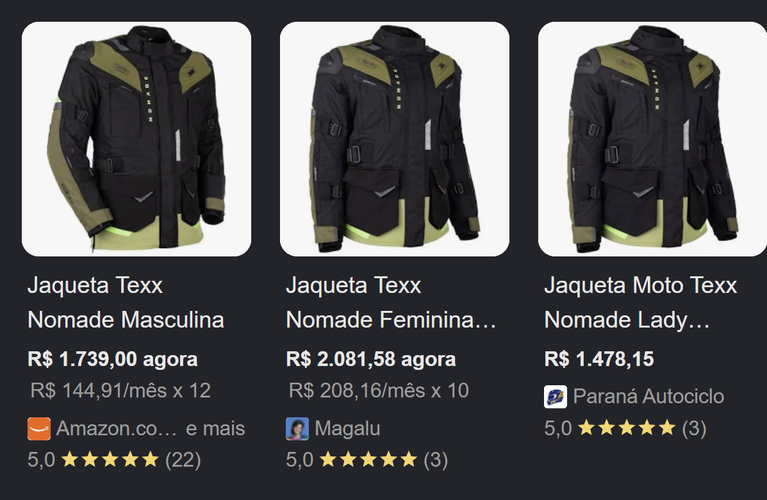Open the Jaqueta Texx Nomade Feminina image

click(x=395, y=139)
